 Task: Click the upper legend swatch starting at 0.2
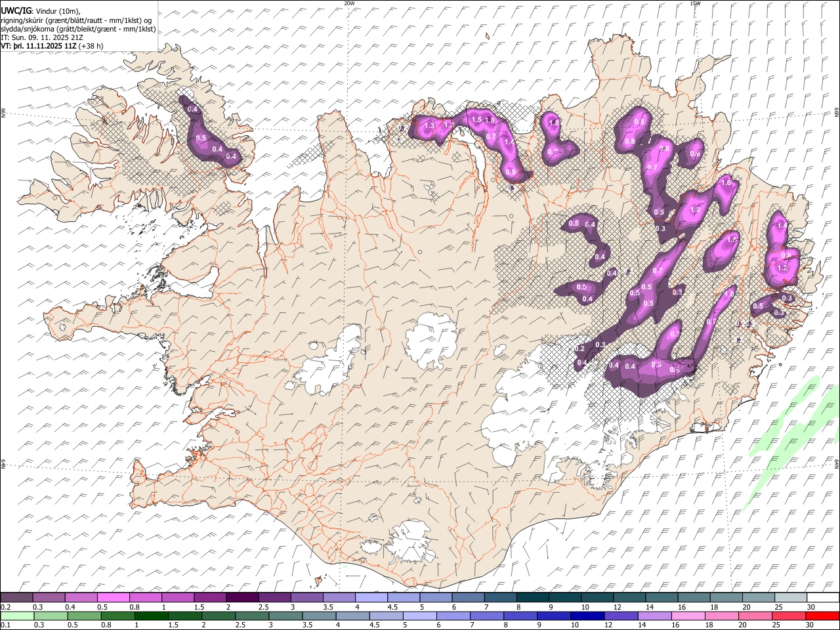click(x=16, y=597)
